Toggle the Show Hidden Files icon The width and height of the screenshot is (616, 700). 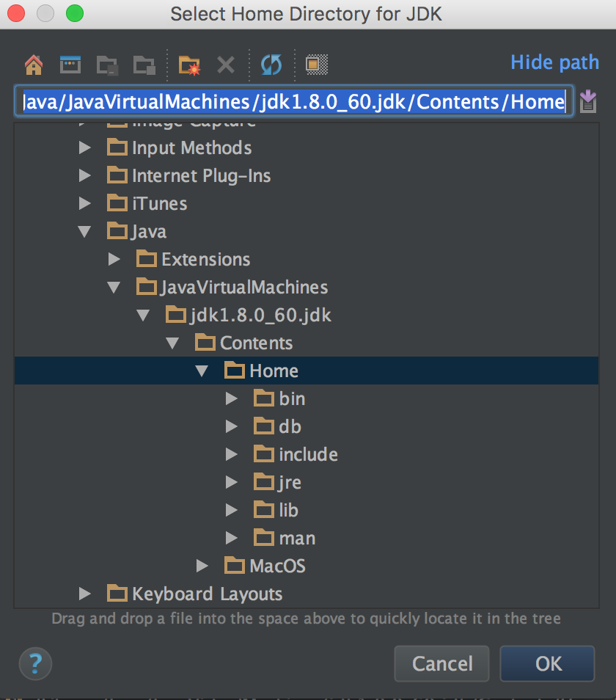[316, 65]
